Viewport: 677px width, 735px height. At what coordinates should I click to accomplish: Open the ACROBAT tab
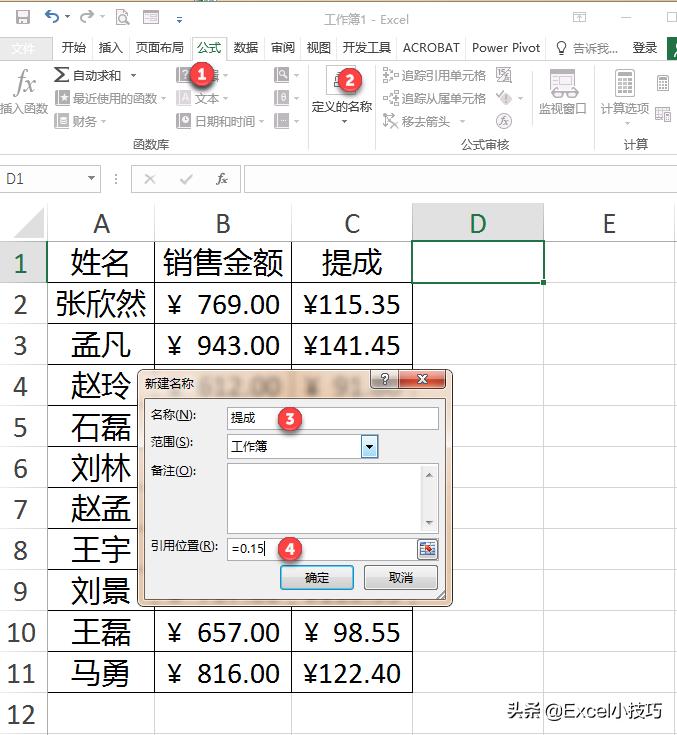pyautogui.click(x=431, y=48)
